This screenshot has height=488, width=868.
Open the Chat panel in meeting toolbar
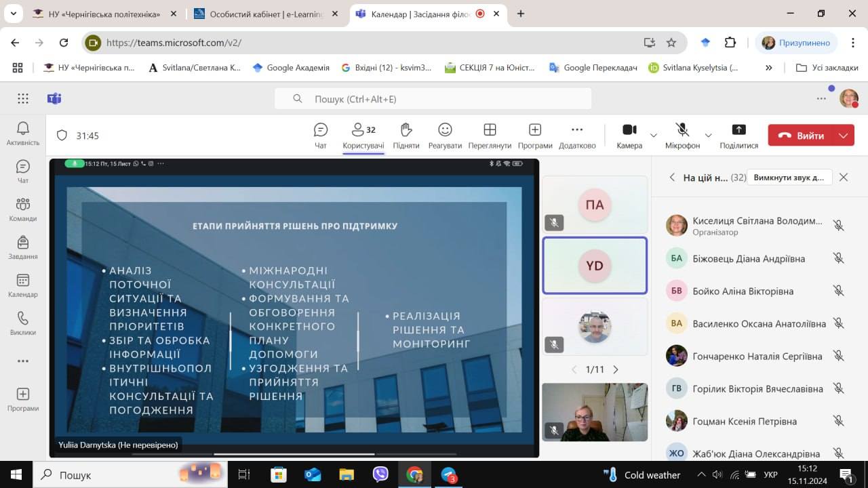tap(321, 135)
